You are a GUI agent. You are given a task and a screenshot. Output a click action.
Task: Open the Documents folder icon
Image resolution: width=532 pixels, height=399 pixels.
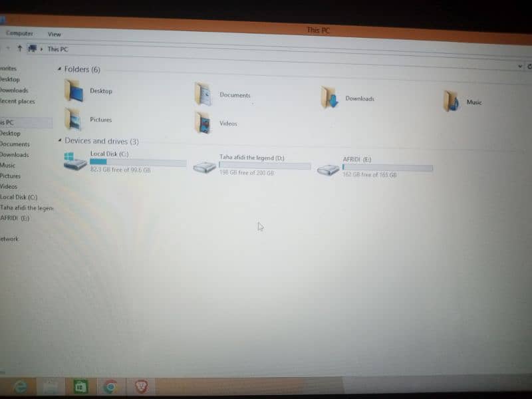coord(203,94)
